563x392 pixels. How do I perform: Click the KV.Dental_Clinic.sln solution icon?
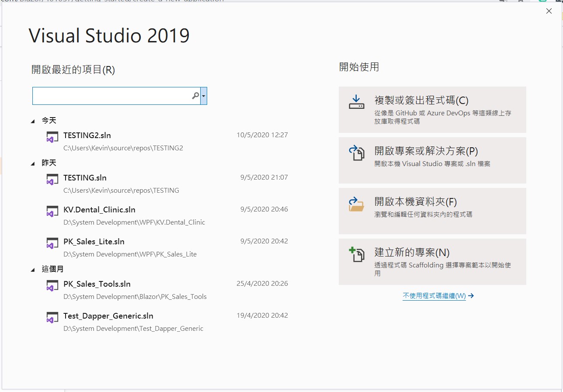(52, 211)
